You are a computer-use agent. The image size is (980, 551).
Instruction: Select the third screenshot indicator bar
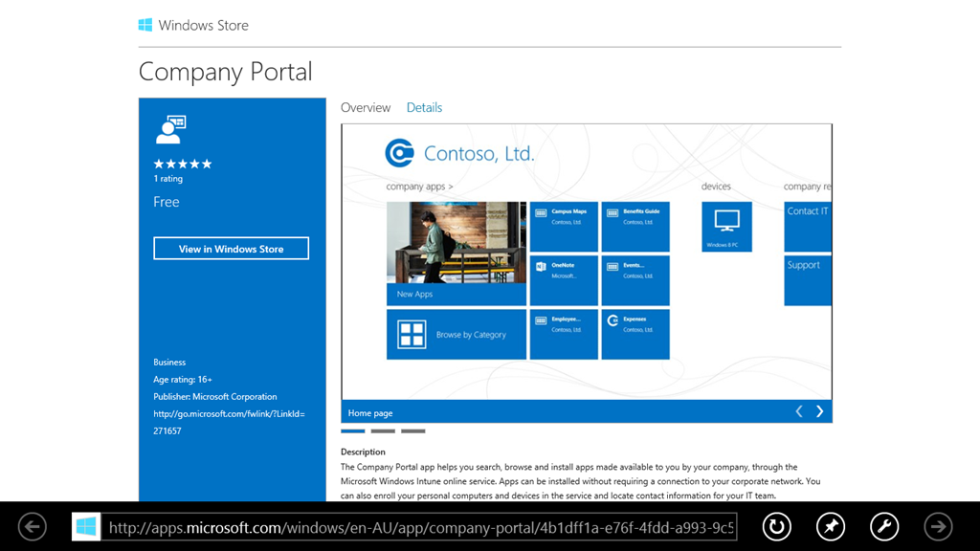click(413, 431)
